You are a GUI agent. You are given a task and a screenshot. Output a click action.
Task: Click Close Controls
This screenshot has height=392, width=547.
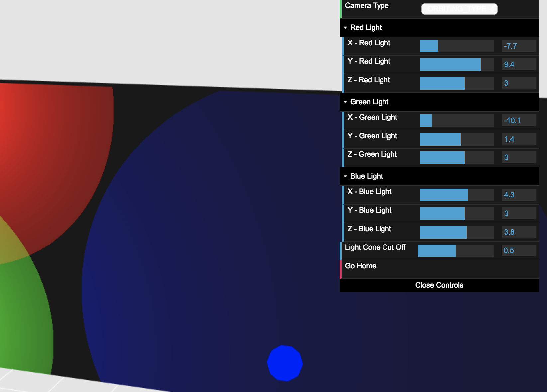(439, 285)
